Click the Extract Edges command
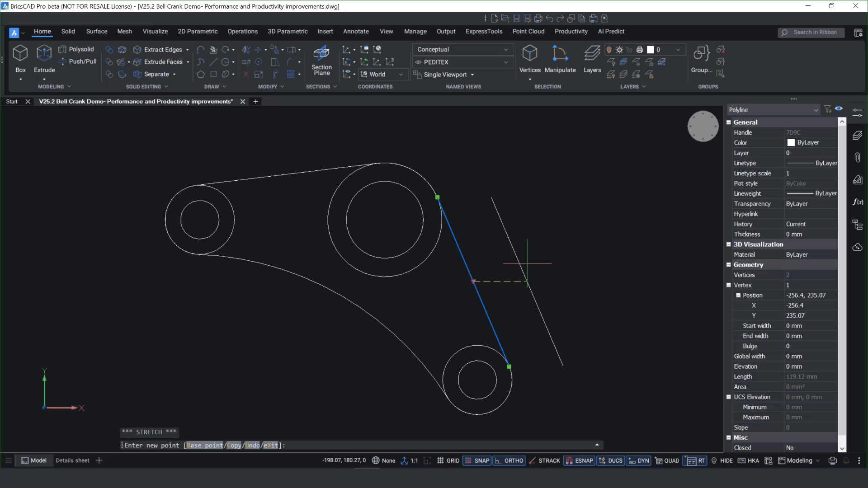 tap(161, 49)
